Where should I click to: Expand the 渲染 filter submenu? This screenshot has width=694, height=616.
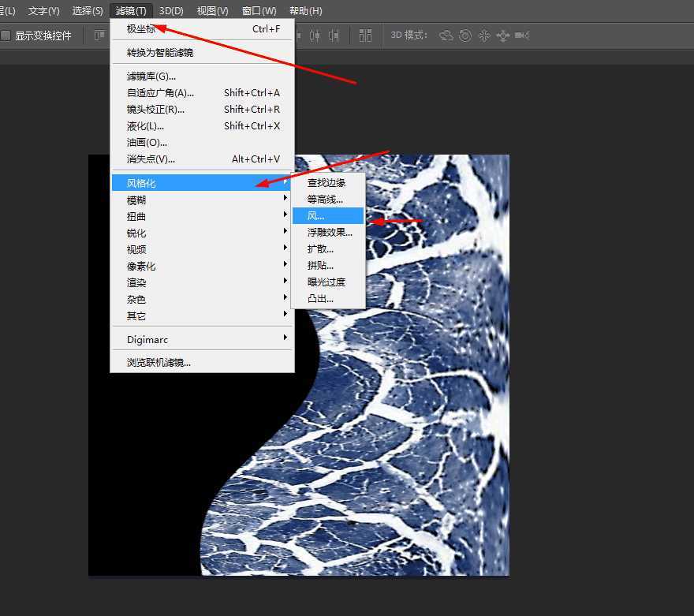(x=136, y=282)
